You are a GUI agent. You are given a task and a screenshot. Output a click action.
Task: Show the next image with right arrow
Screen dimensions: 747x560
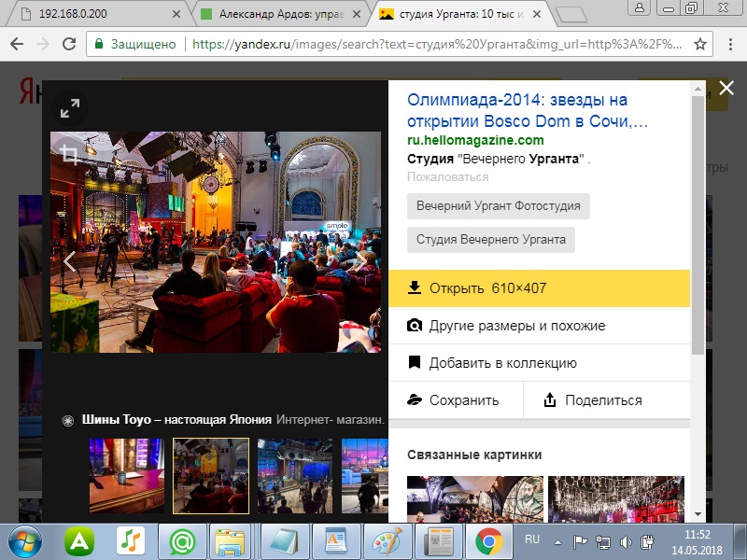pos(362,261)
